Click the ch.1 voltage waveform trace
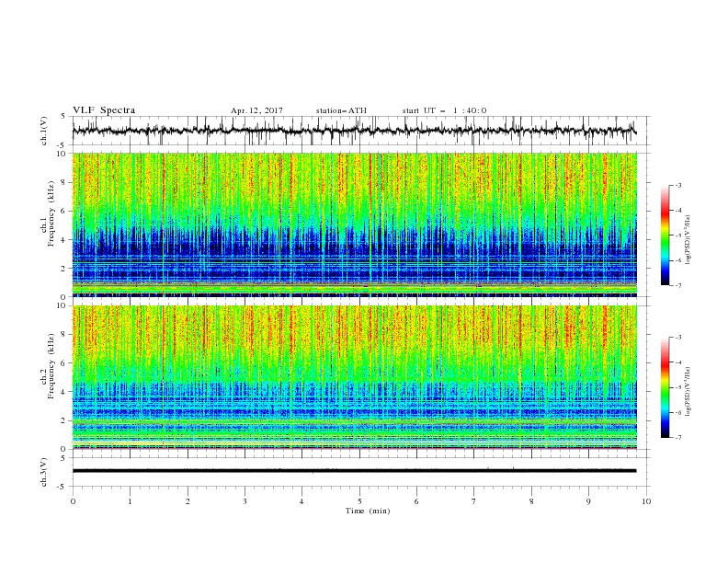Viewport: 728px width, 563px height. point(354,131)
